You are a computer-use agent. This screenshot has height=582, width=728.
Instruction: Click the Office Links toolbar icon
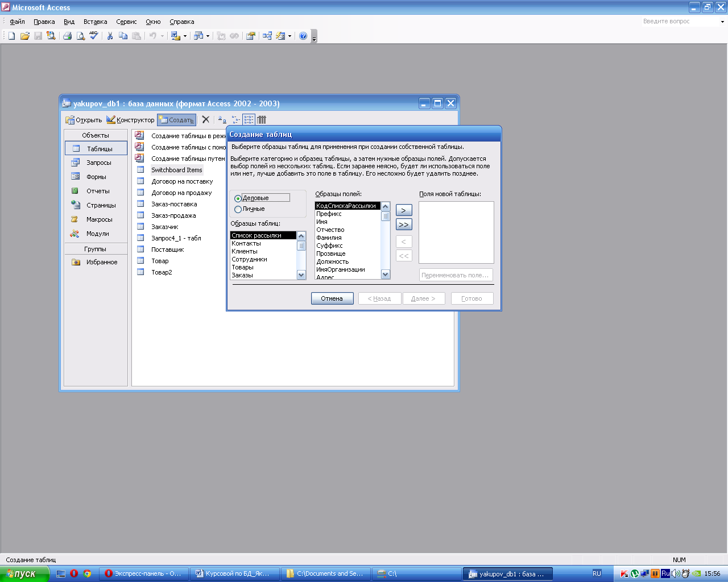175,36
